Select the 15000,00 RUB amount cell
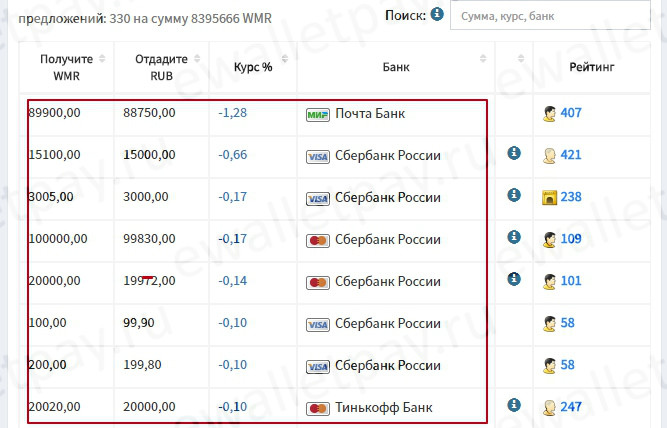The width and height of the screenshot is (667, 428). click(x=149, y=155)
